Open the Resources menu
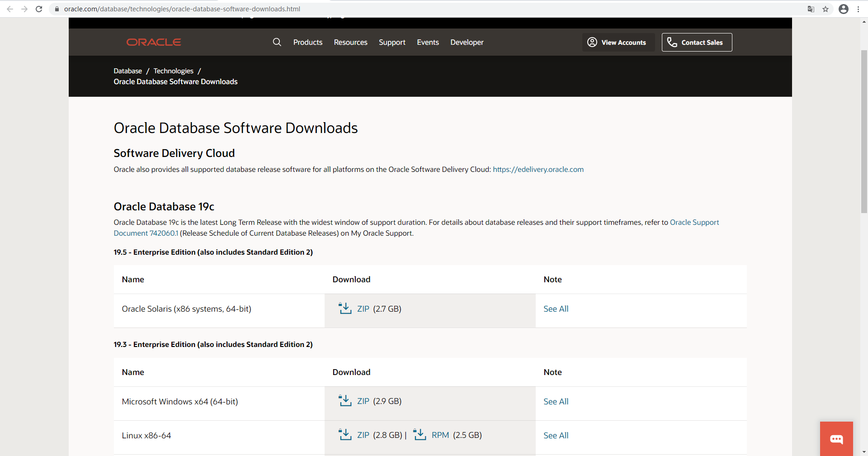Image resolution: width=868 pixels, height=456 pixels. 350,42
